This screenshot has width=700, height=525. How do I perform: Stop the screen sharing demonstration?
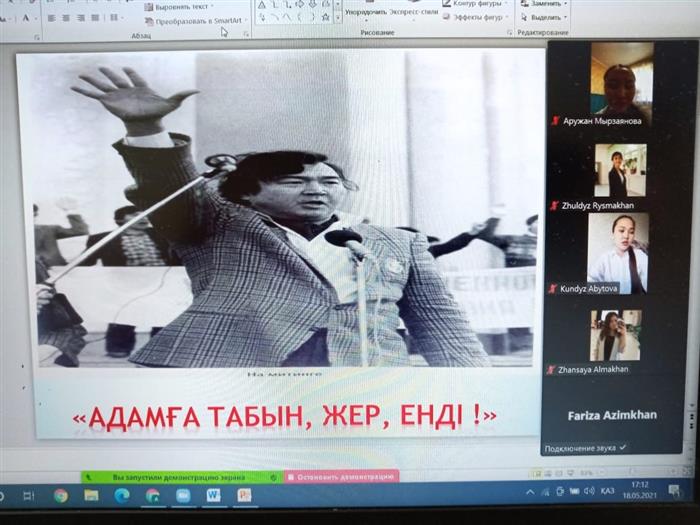[342, 476]
